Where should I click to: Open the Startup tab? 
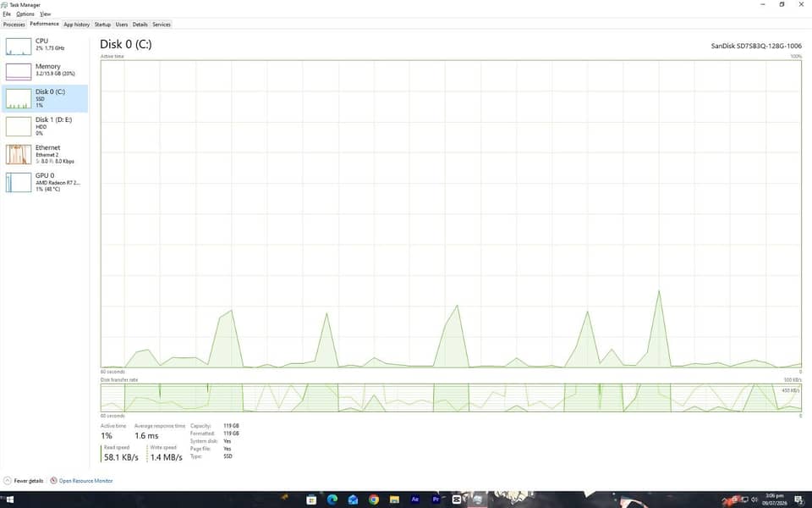[x=102, y=25]
